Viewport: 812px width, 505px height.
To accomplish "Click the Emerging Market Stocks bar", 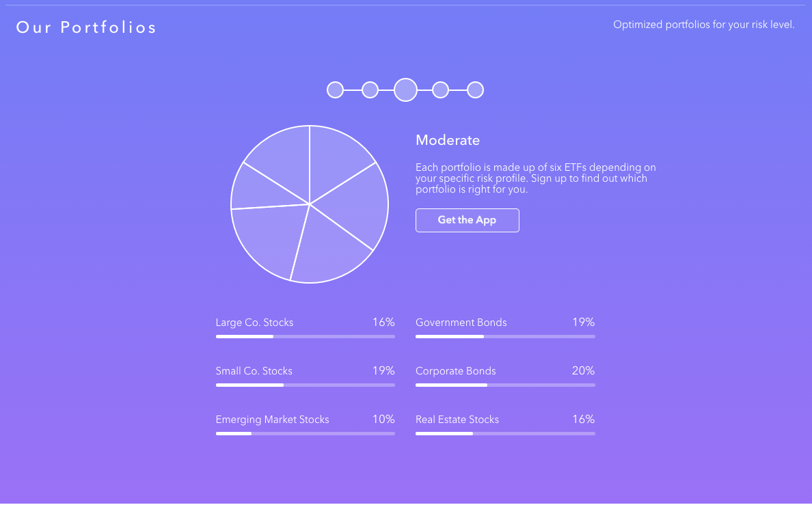I will coord(306,433).
